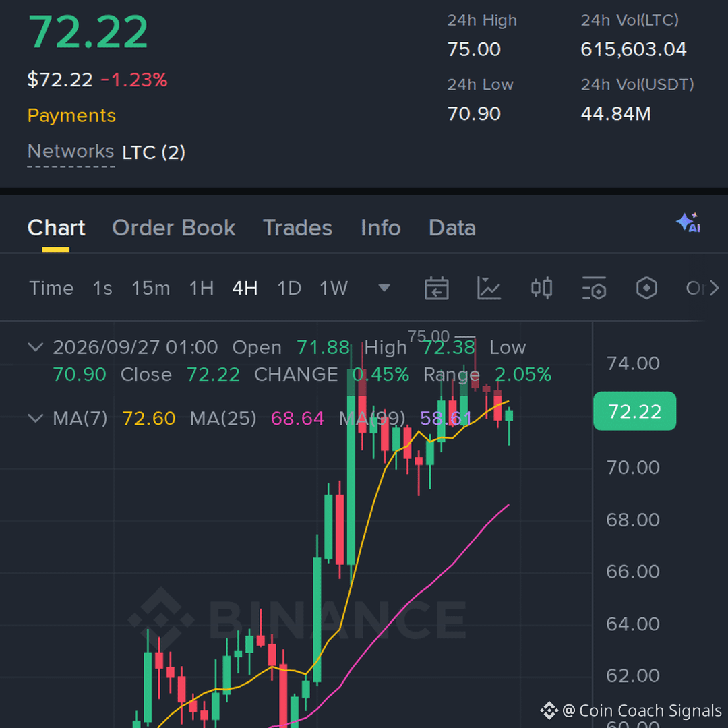The width and height of the screenshot is (728, 728).
Task: Click the hexagon chart tool icon
Action: point(646,289)
